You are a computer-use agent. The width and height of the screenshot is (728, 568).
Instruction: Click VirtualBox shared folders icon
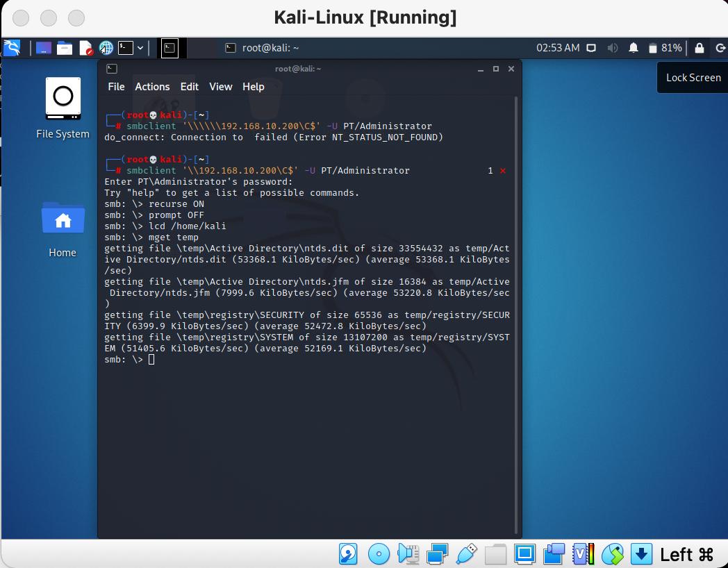(495, 553)
